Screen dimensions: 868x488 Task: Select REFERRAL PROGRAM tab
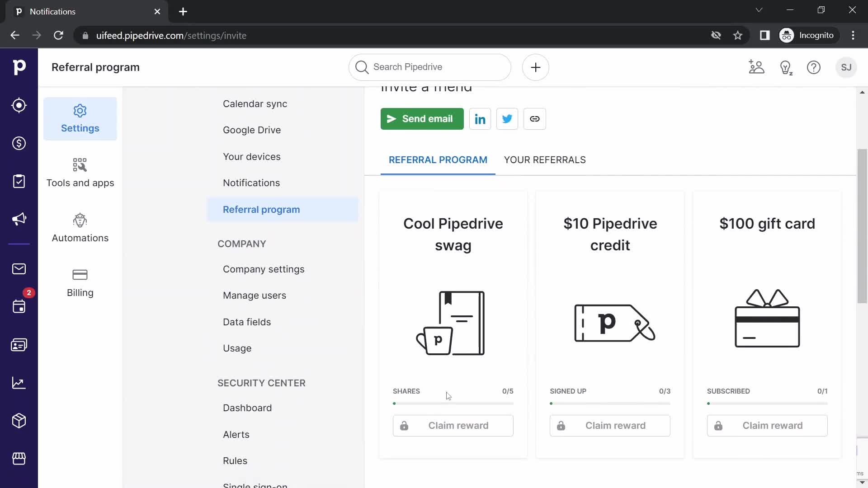coord(438,160)
